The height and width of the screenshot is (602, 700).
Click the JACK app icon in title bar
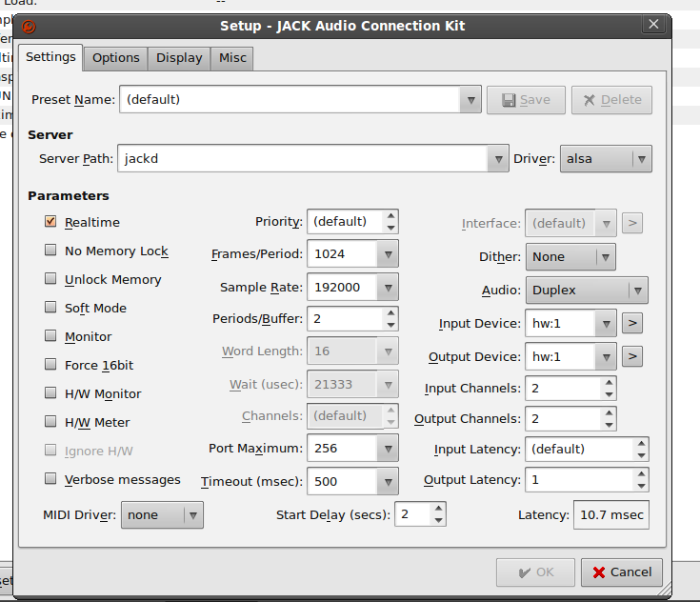coord(29,27)
